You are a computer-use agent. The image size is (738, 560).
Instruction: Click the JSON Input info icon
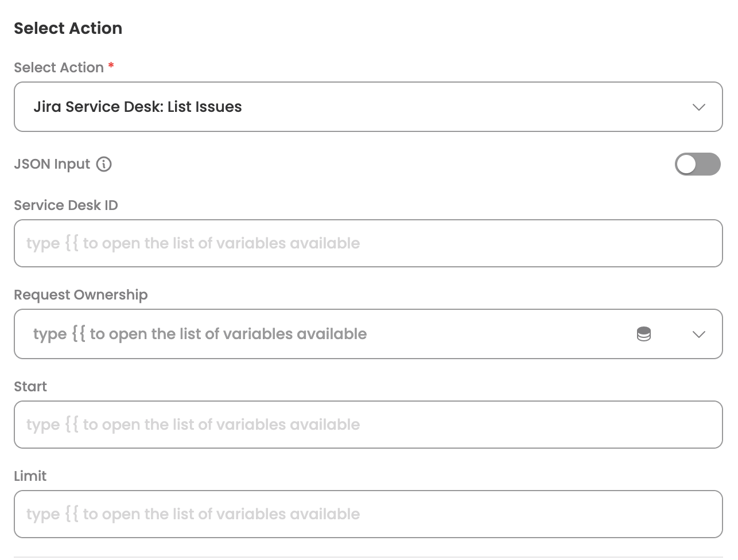click(x=104, y=164)
